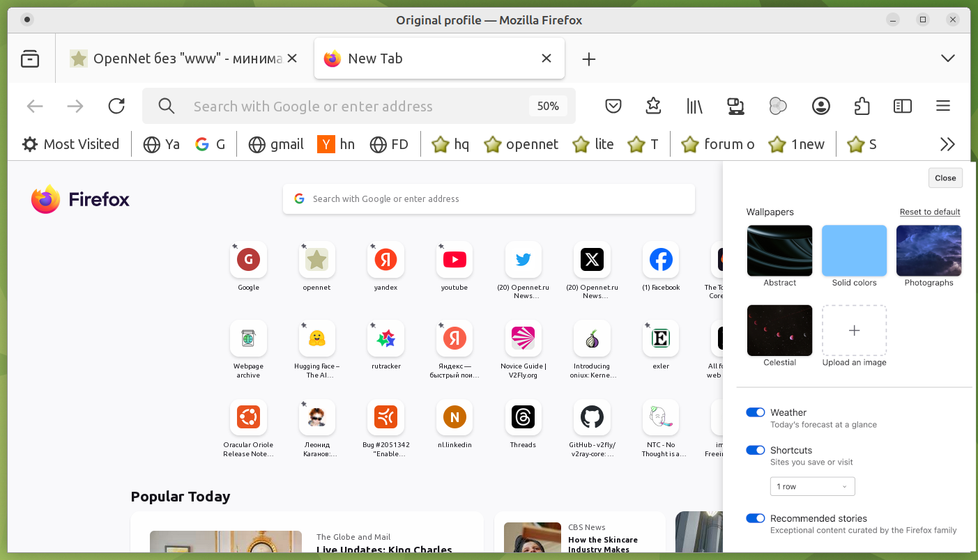Close the customize panel with Close button

pyautogui.click(x=945, y=178)
